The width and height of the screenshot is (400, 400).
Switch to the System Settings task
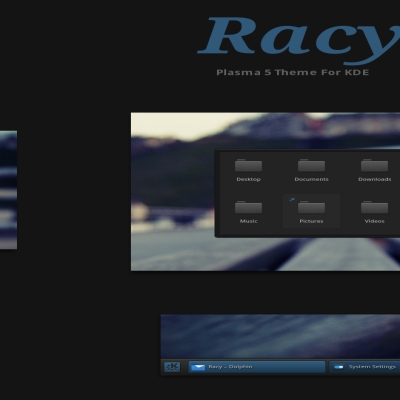(x=365, y=367)
